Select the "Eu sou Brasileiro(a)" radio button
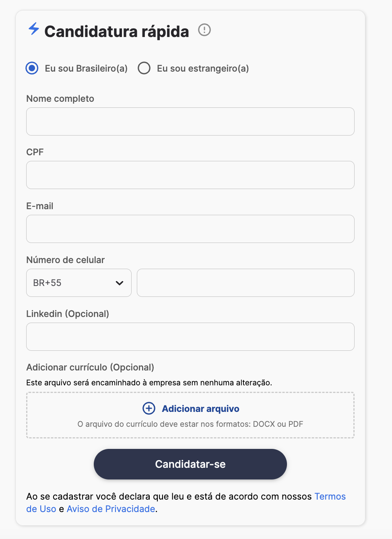This screenshot has height=539, width=392. click(32, 68)
